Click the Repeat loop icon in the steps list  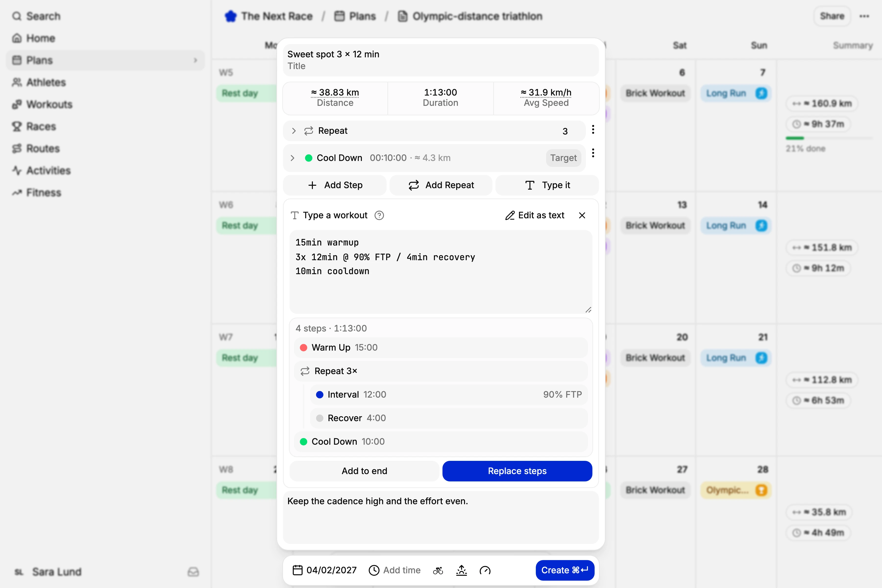pos(309,131)
